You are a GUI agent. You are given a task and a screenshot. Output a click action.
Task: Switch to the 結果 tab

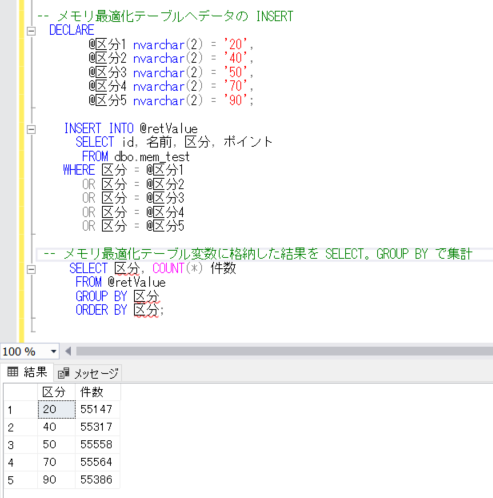[27, 372]
